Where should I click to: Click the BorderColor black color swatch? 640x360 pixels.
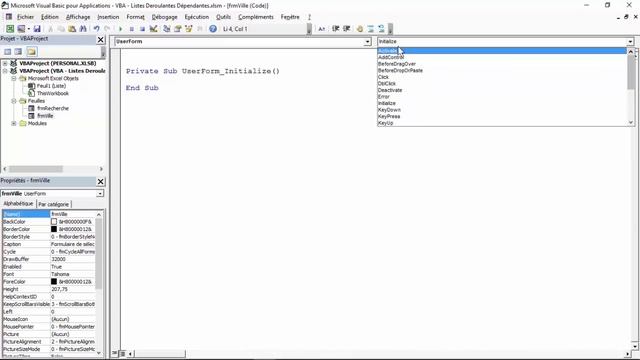click(54, 229)
